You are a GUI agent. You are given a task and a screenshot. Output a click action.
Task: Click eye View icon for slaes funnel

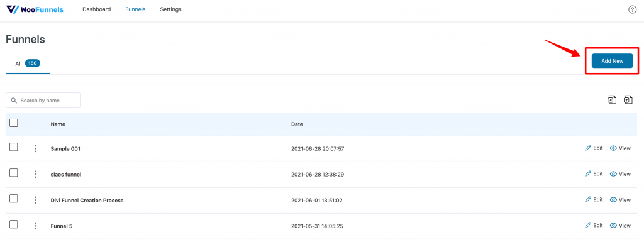(x=614, y=174)
